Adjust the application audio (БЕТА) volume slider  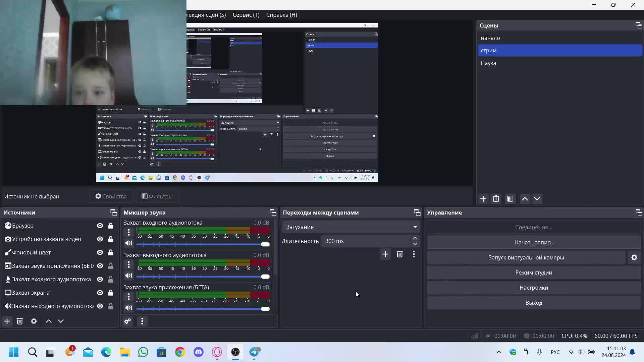coord(265,309)
